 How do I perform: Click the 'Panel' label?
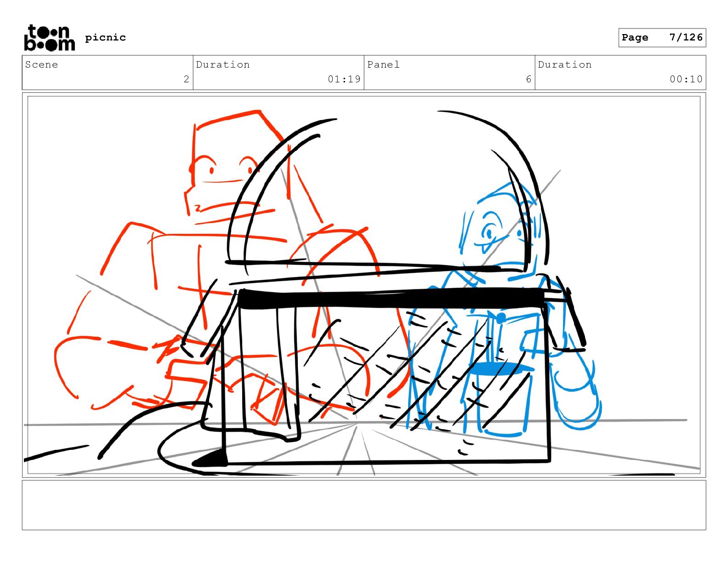(383, 64)
